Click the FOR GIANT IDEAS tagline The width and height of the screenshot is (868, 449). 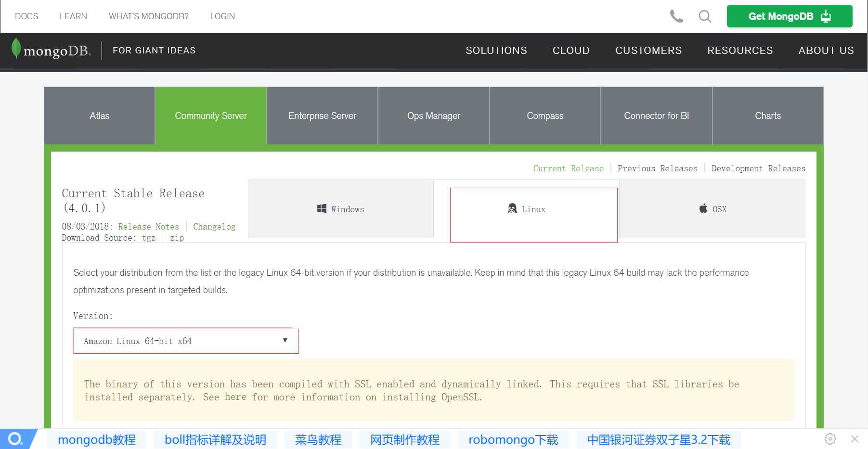(x=154, y=51)
